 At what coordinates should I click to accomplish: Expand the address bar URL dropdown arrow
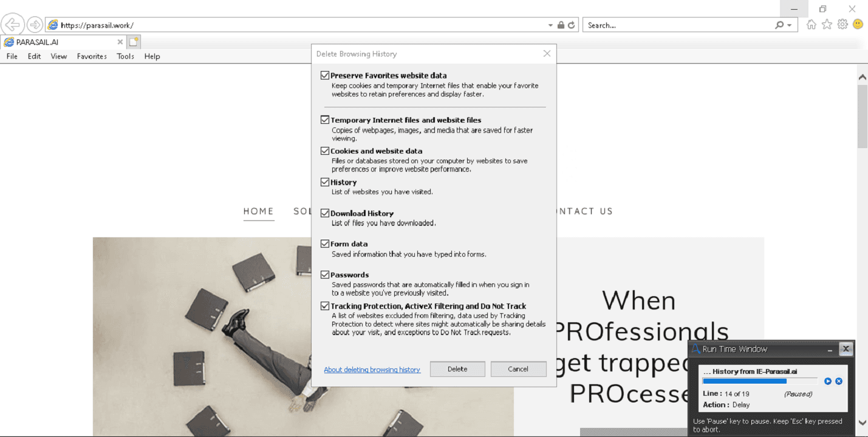(551, 25)
